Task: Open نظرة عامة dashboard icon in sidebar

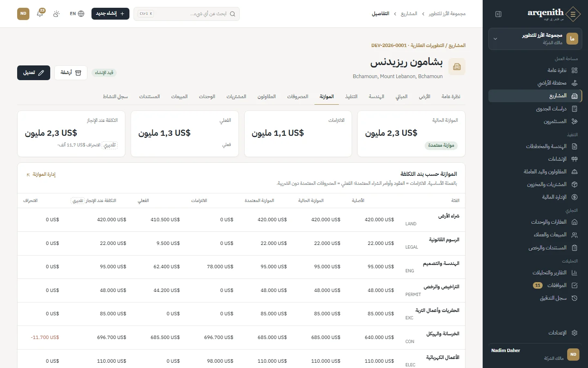Action: (575, 70)
